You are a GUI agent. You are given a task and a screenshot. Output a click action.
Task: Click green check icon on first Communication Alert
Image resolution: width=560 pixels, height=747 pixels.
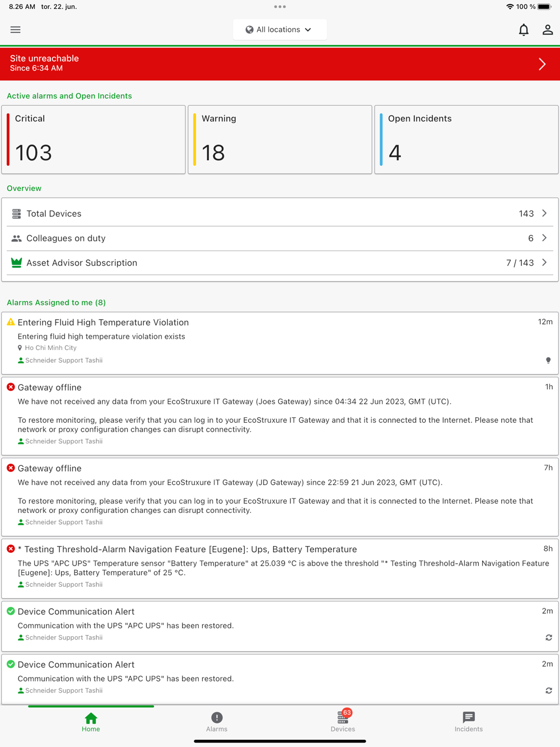click(x=11, y=611)
